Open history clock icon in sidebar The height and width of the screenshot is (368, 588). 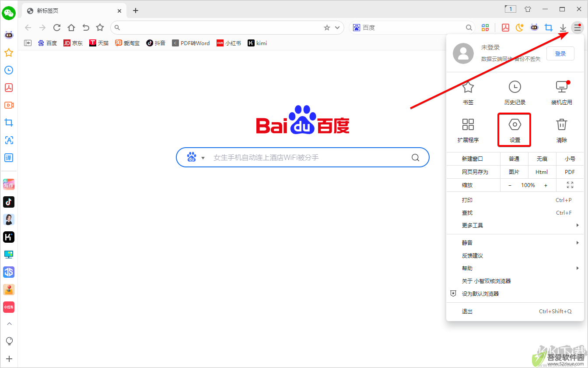tap(9, 70)
